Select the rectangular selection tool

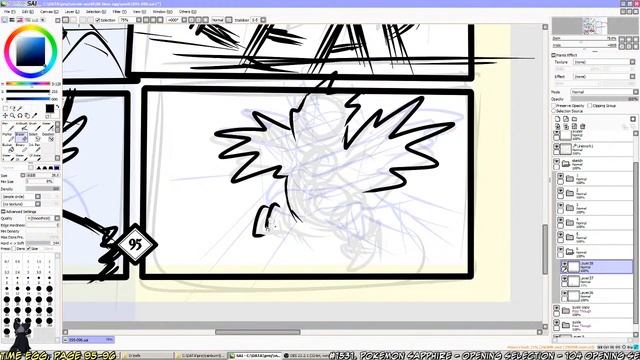(x=5, y=109)
